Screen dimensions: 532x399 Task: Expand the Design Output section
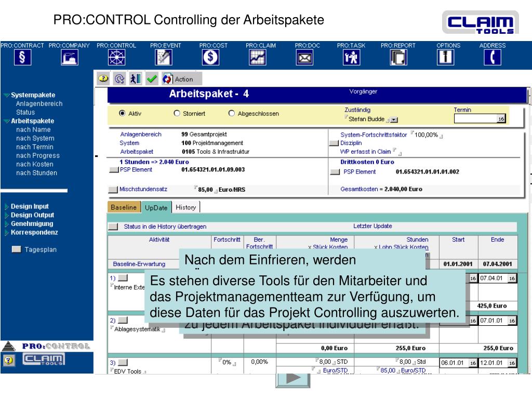pyautogui.click(x=6, y=216)
